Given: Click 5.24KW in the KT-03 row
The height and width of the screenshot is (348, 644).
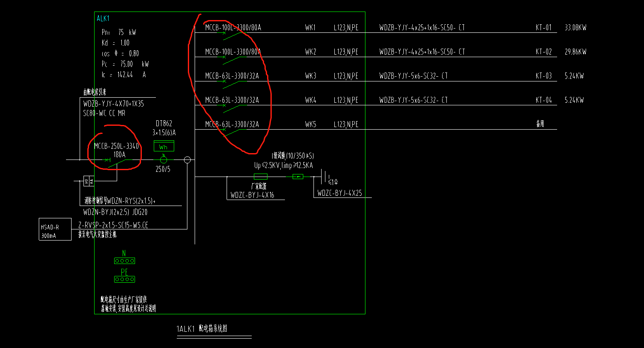Looking at the screenshot, I should tap(574, 76).
